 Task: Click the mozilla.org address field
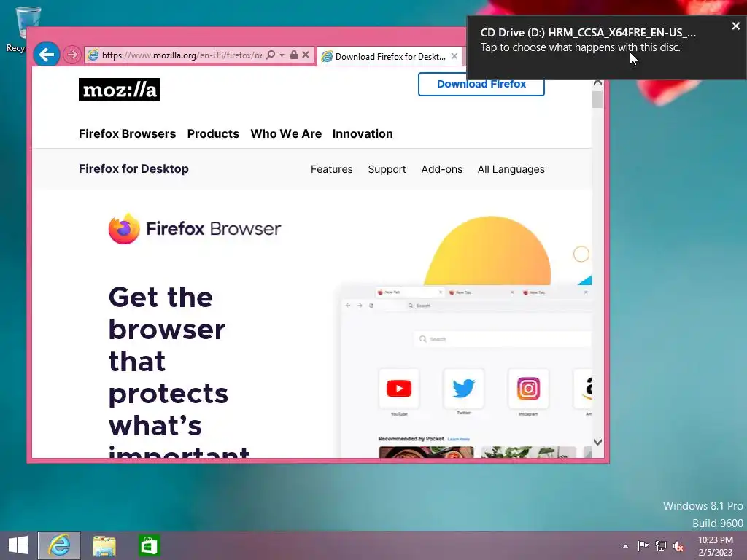182,55
